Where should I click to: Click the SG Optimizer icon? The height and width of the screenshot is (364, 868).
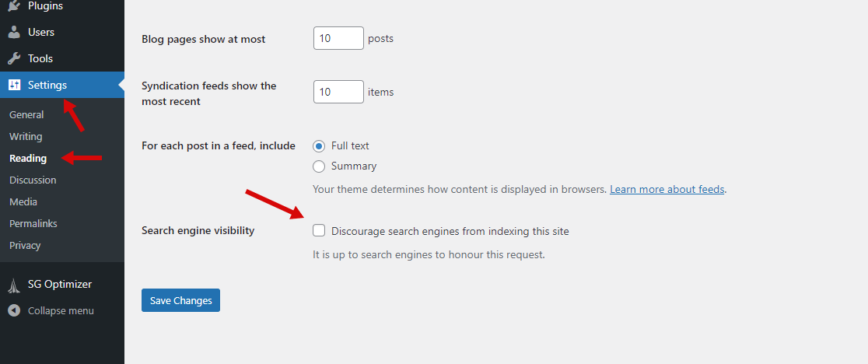[x=14, y=285]
